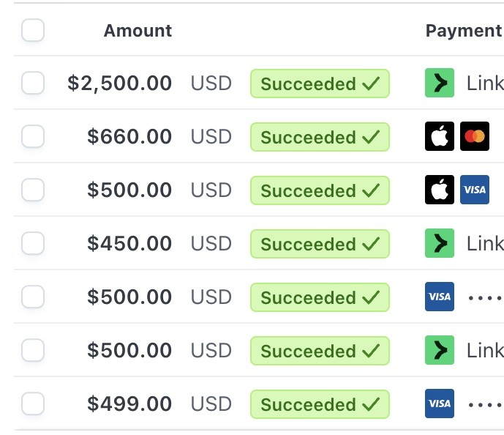The width and height of the screenshot is (504, 435).
Task: Click the Apple Pay icon on the $660.00 row
Action: click(440, 137)
